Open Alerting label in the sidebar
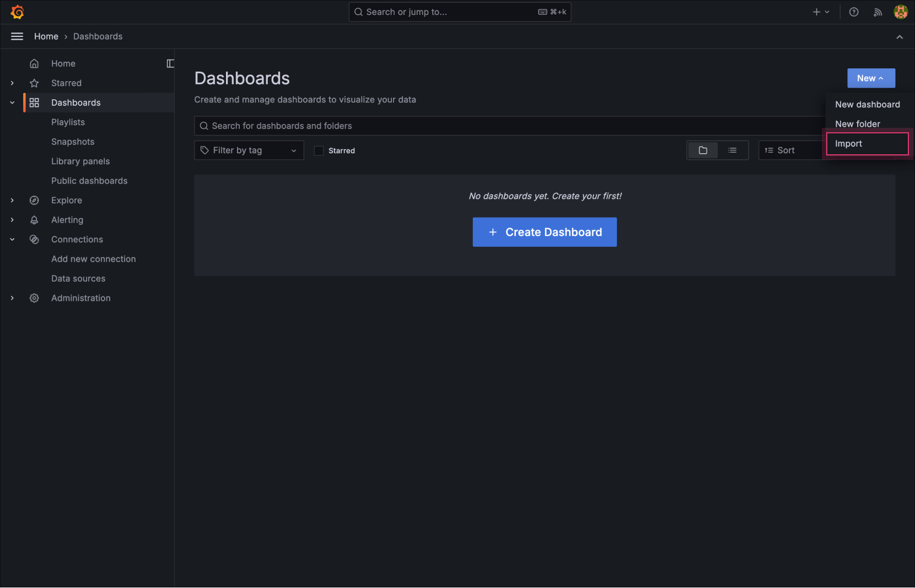The image size is (915, 588). tap(67, 220)
